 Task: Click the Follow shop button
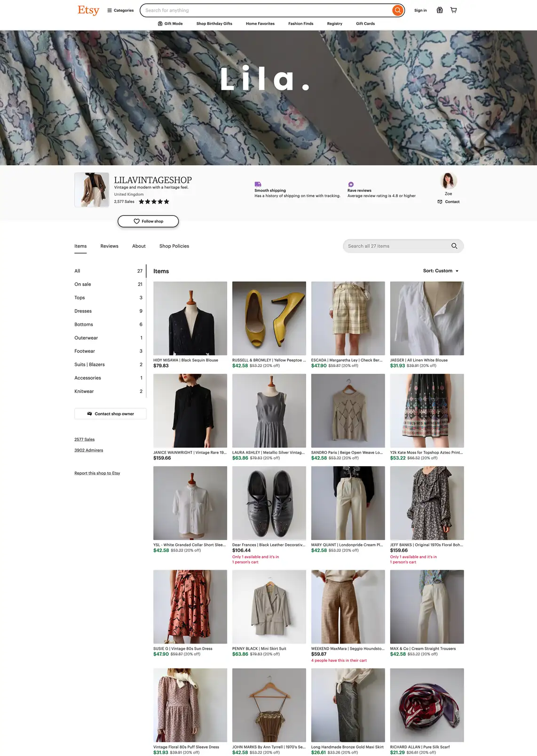click(148, 221)
